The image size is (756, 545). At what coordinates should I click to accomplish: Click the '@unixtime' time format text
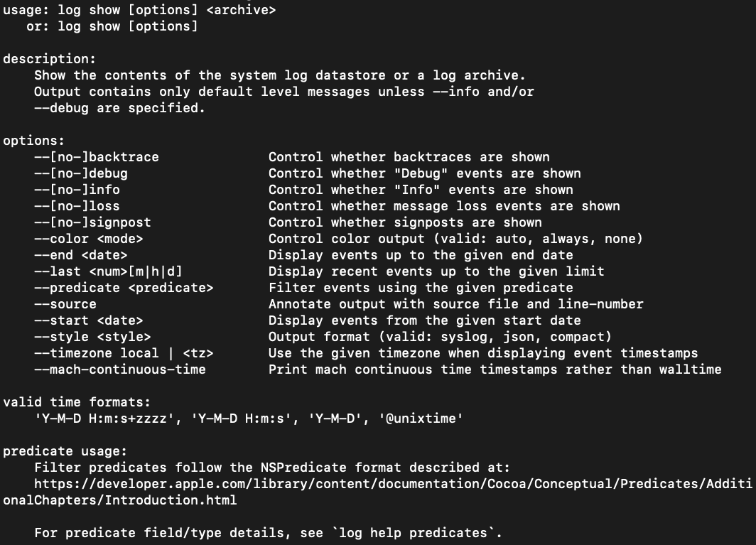[423, 419]
